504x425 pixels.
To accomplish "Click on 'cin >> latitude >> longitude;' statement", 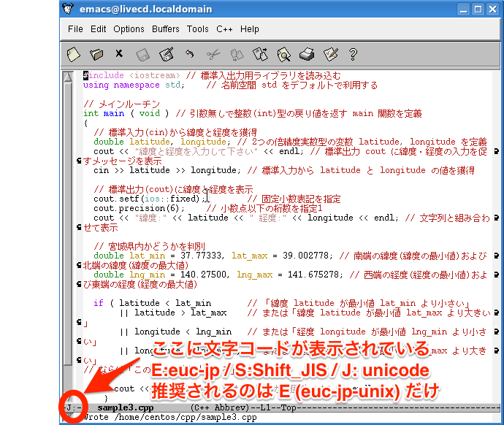I will [x=167, y=170].
